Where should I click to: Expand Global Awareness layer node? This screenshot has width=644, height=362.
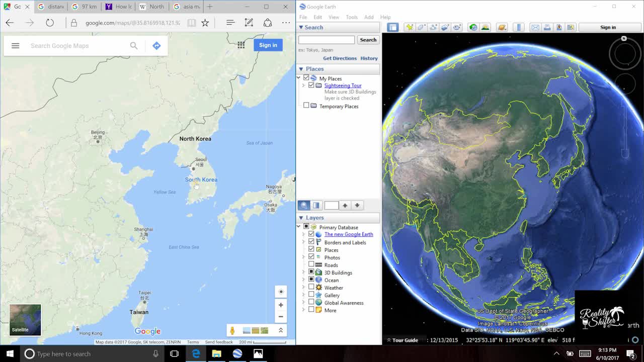(x=303, y=303)
